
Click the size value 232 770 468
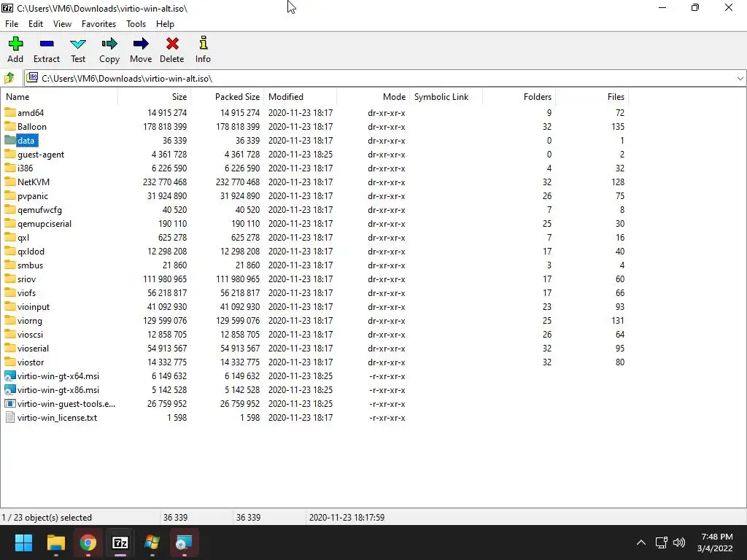pos(165,182)
